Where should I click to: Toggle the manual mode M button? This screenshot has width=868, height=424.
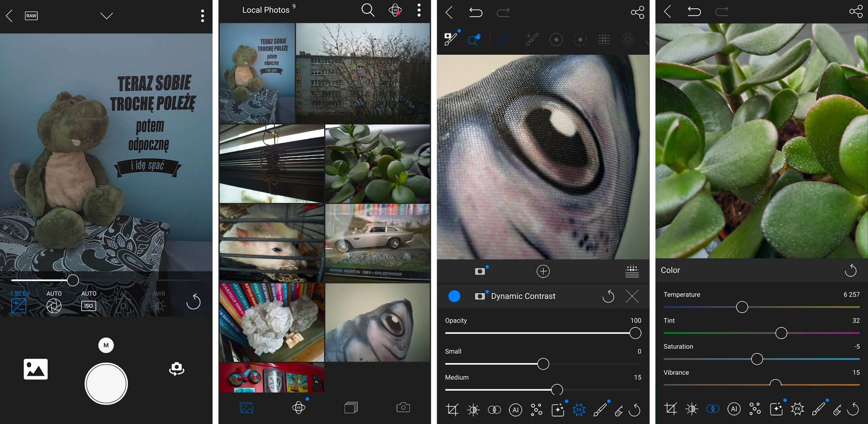coord(106,345)
